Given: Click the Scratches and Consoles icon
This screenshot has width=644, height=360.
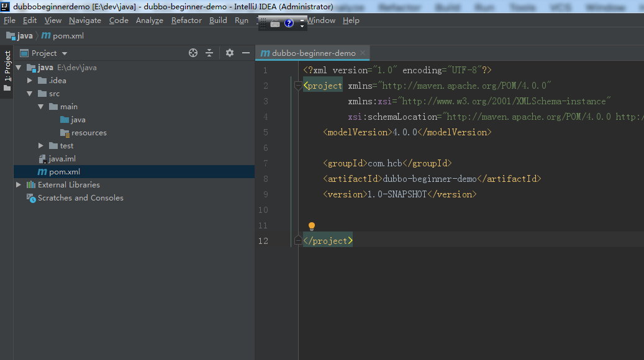Looking at the screenshot, I should pos(31,198).
